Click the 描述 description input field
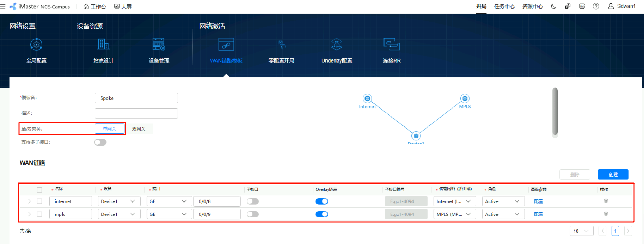Image resolution: width=644 pixels, height=244 pixels. tap(136, 113)
